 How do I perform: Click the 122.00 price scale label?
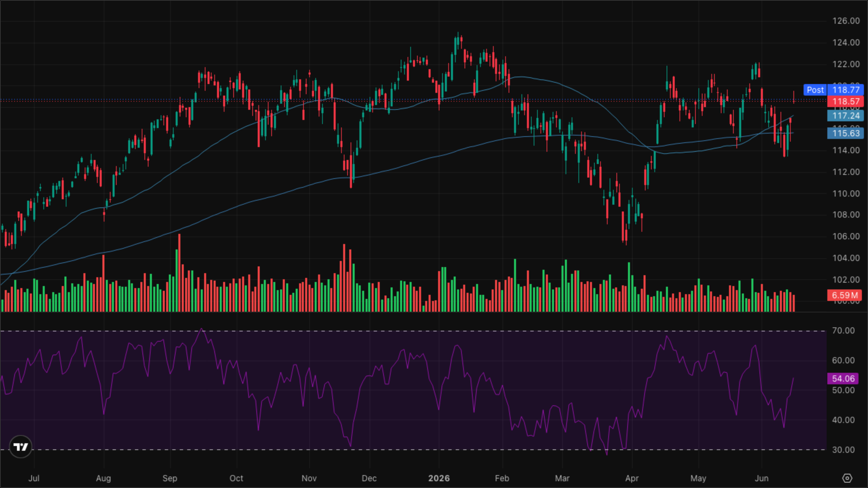(846, 64)
